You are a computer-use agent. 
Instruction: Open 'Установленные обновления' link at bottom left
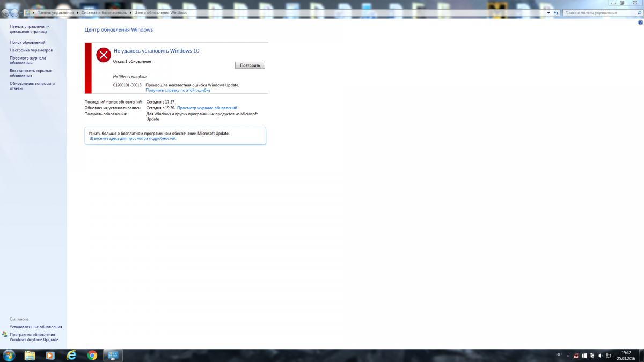pos(35,327)
